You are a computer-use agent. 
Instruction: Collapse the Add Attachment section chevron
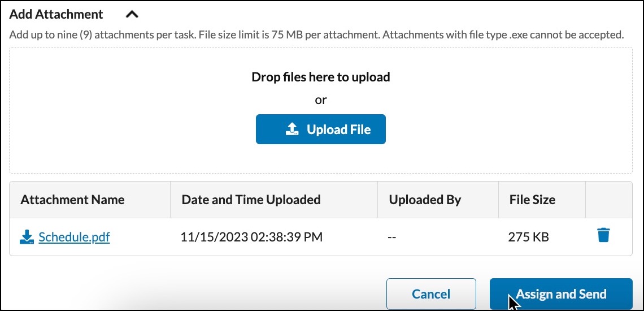point(132,14)
